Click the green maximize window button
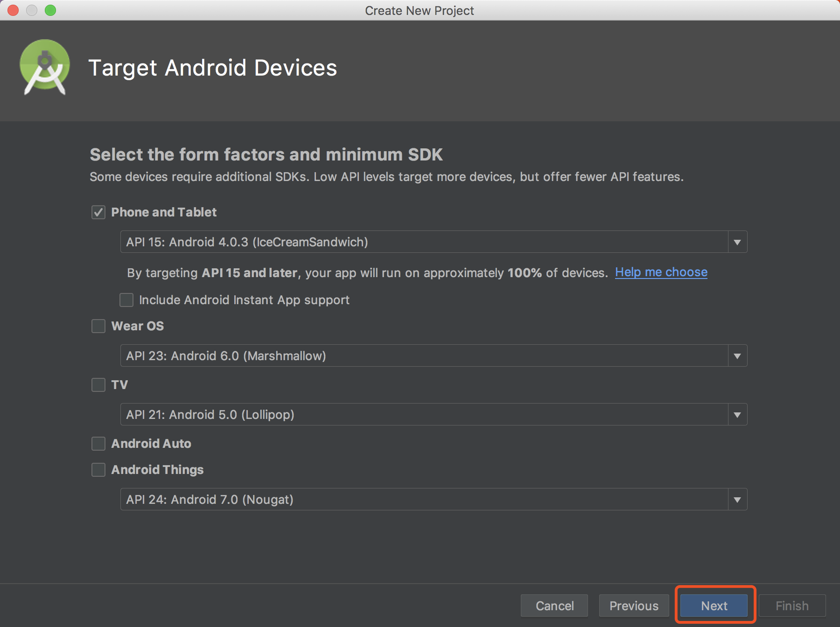 click(50, 10)
